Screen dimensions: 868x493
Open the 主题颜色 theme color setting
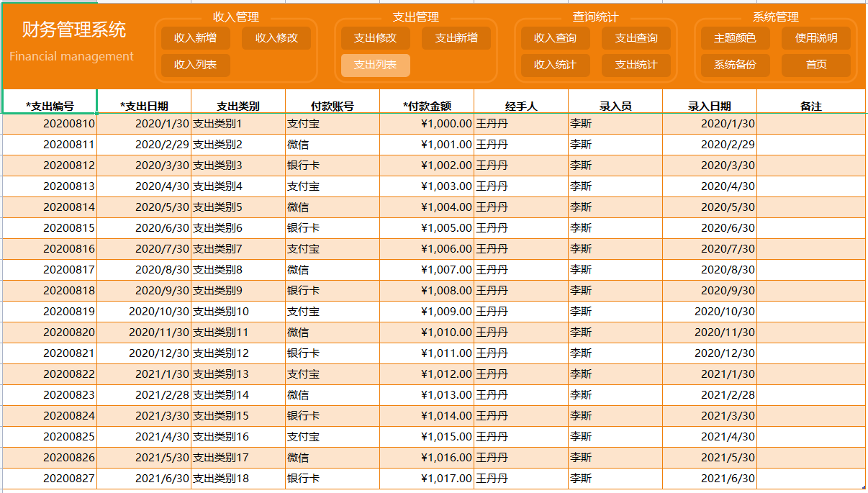pyautogui.click(x=733, y=38)
